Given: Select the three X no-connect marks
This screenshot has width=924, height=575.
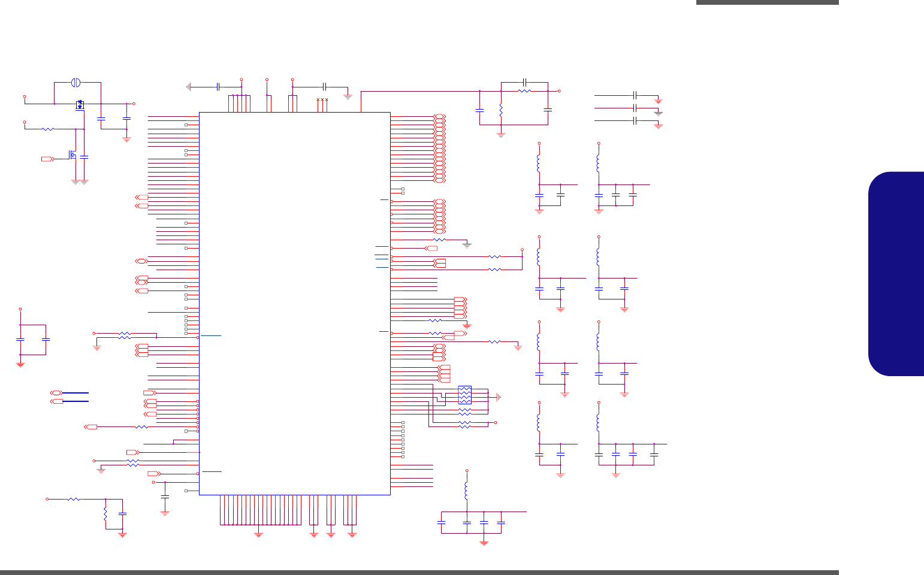Looking at the screenshot, I should (322, 99).
